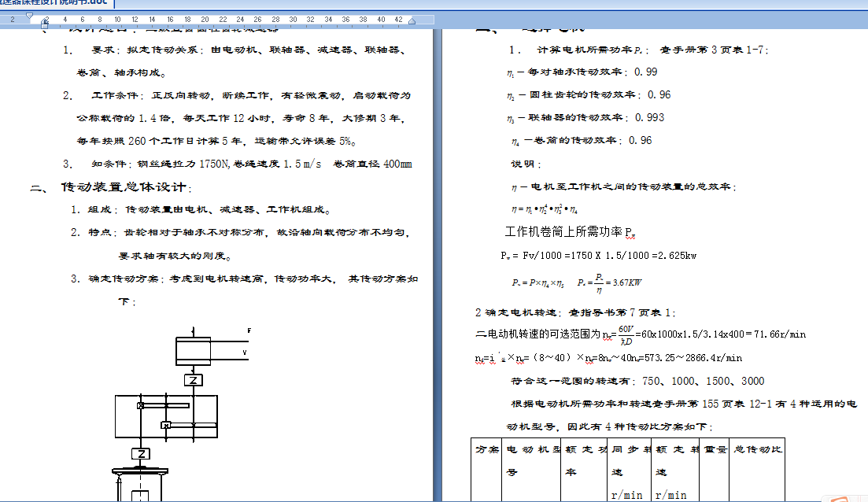The height and width of the screenshot is (502, 868).
Task: Click the line 电机至工作机之间的传动装置的总效率
Action: coord(624,187)
